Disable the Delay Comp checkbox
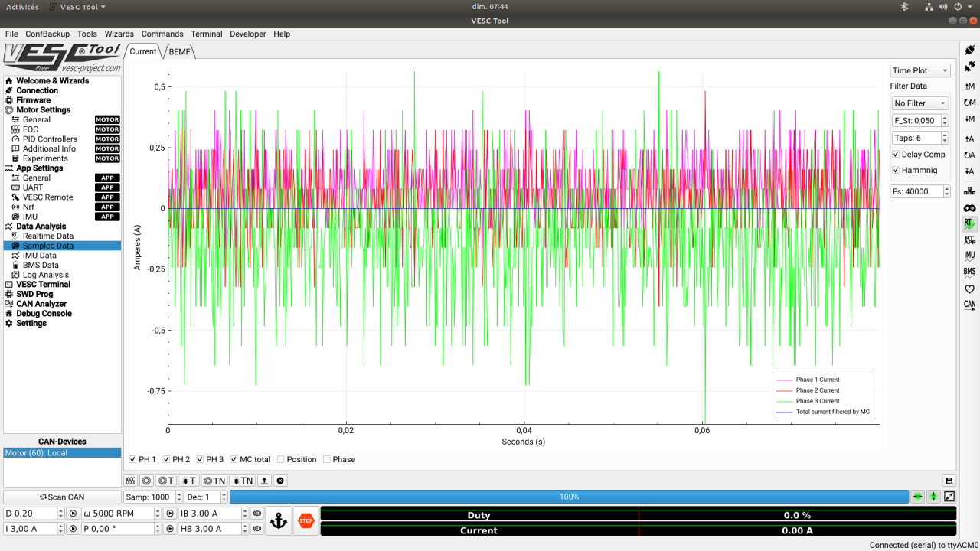 (x=894, y=154)
